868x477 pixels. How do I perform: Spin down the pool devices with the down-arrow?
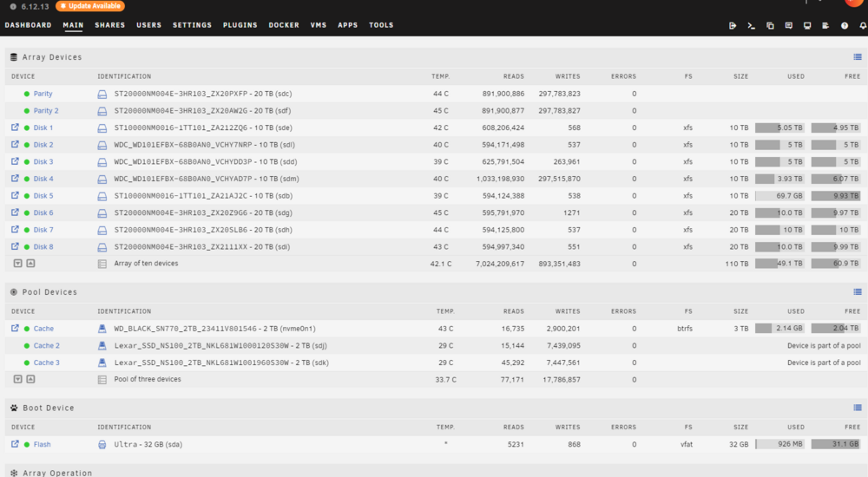(17, 379)
